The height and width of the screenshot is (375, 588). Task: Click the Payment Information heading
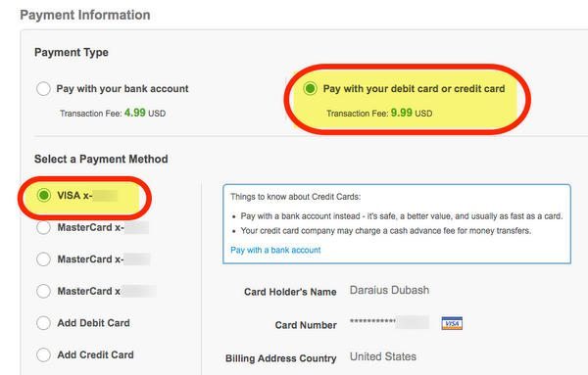tap(85, 15)
